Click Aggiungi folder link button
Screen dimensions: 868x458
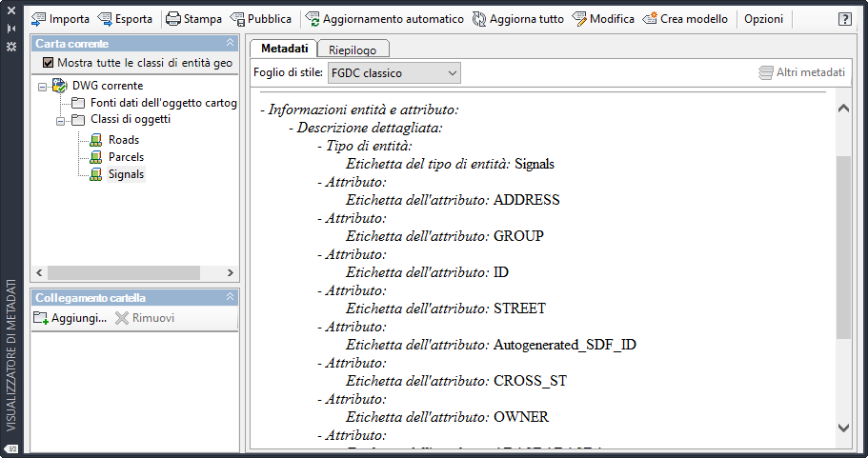pyautogui.click(x=70, y=318)
